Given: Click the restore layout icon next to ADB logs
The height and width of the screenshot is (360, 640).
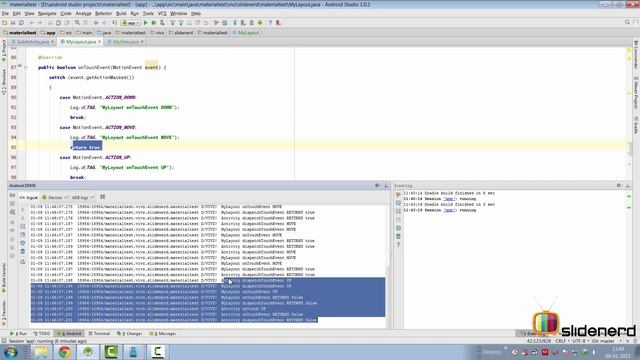Looking at the screenshot, I should 103,197.
